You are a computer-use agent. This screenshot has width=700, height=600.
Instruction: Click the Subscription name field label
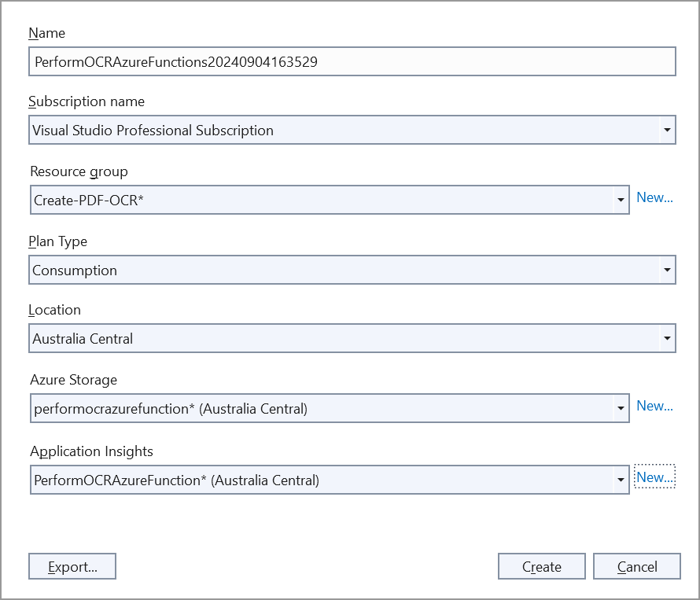click(x=87, y=101)
